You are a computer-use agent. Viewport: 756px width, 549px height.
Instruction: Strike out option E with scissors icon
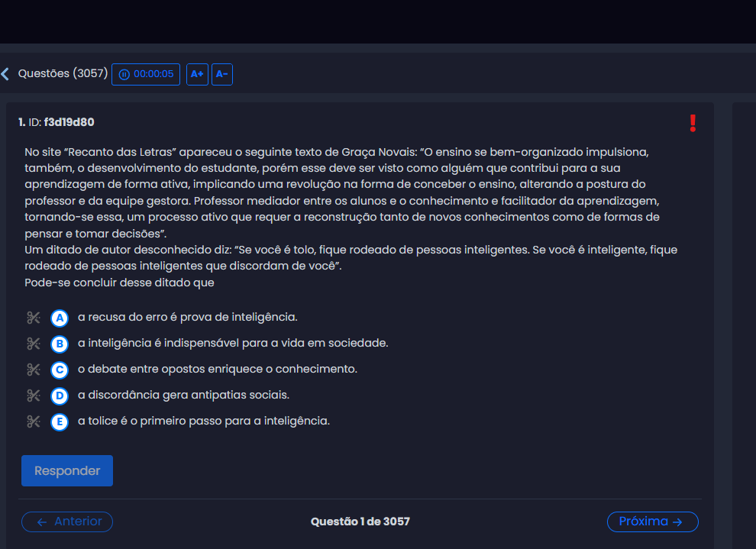34,421
